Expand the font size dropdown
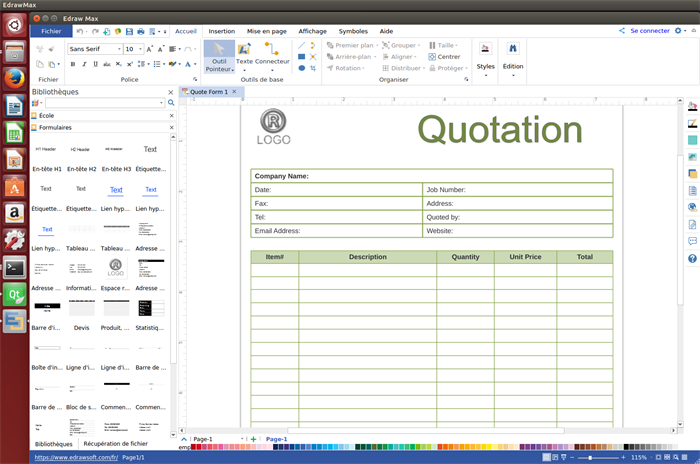The height and width of the screenshot is (464, 700). (x=139, y=49)
